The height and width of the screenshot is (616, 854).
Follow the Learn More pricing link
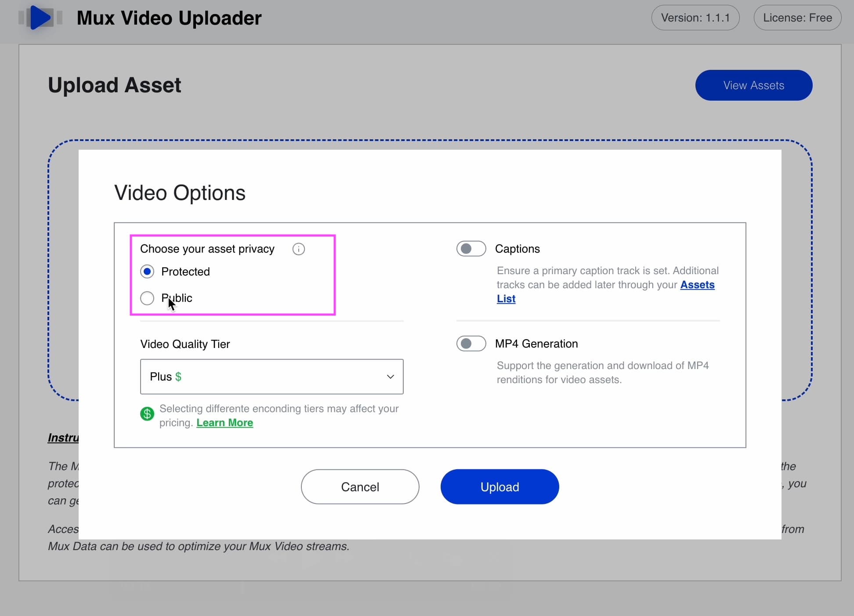224,423
